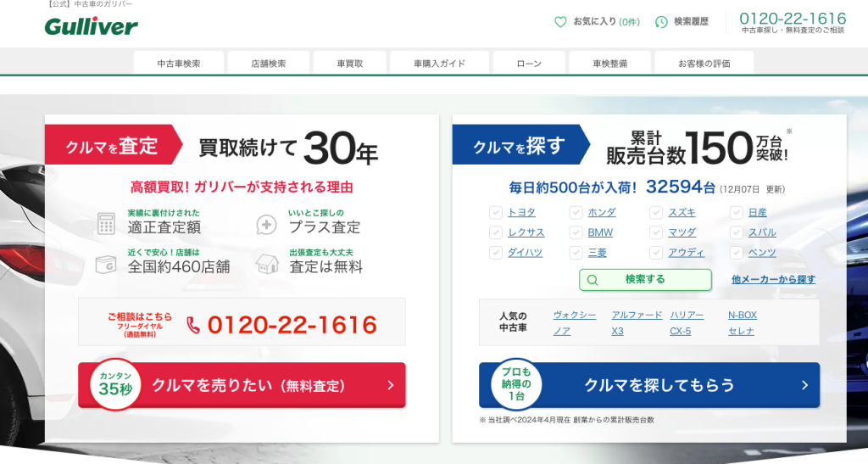Check the トヨタ checkbox
The width and height of the screenshot is (868, 464).
tap(495, 212)
